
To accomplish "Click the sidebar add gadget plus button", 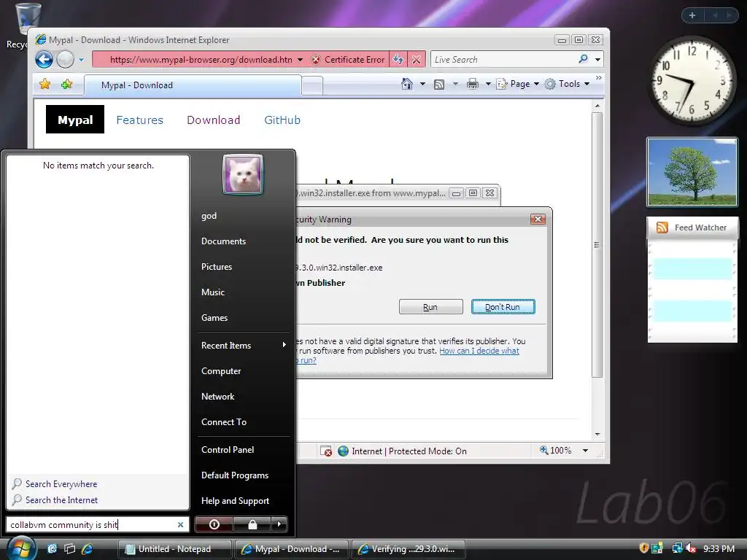I will click(x=692, y=15).
